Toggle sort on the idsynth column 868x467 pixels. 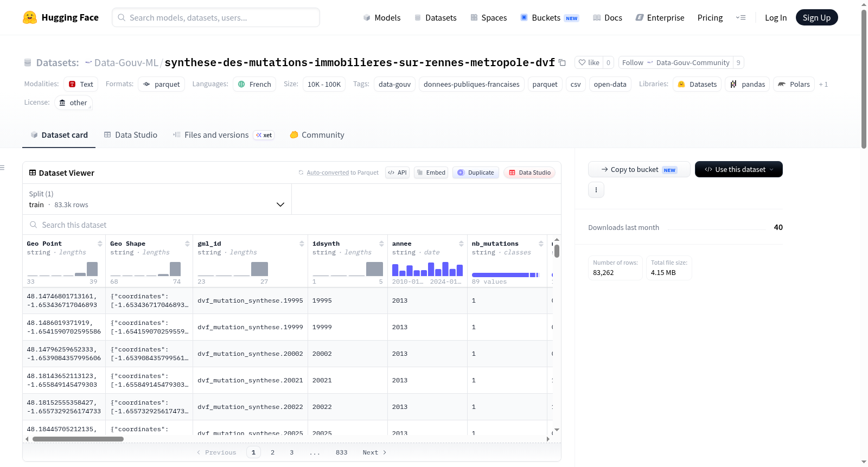[x=381, y=244]
